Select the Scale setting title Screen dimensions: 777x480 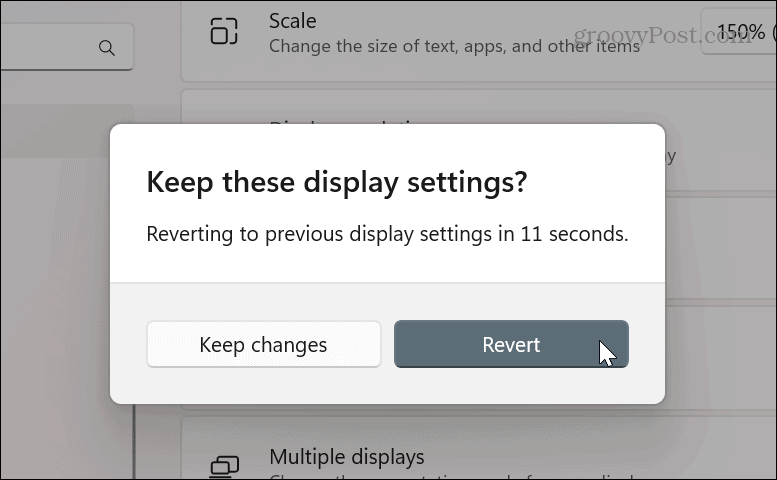click(292, 20)
